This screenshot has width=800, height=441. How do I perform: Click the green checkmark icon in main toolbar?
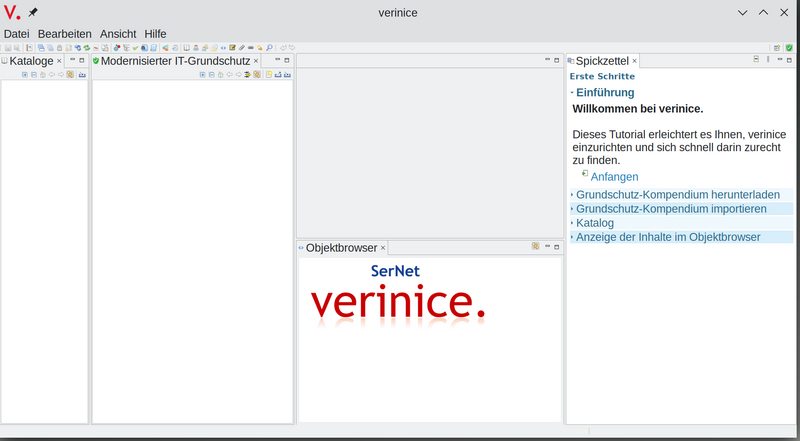tap(135, 48)
